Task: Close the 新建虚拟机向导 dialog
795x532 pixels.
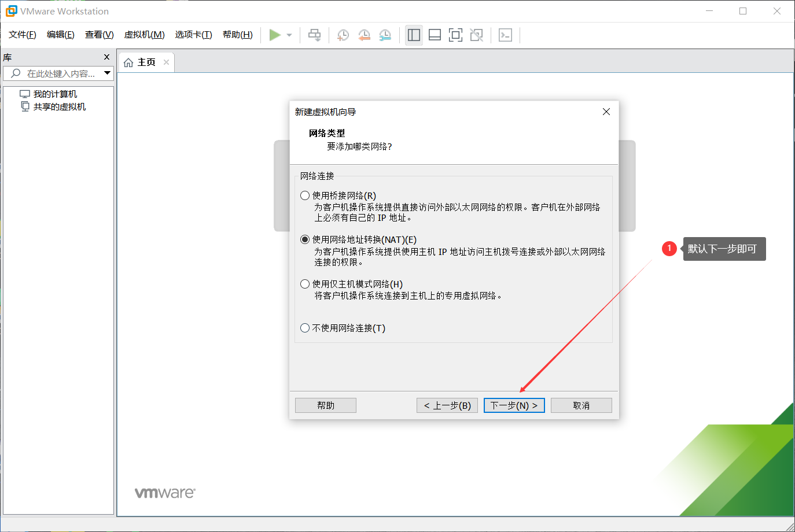Action: tap(606, 112)
